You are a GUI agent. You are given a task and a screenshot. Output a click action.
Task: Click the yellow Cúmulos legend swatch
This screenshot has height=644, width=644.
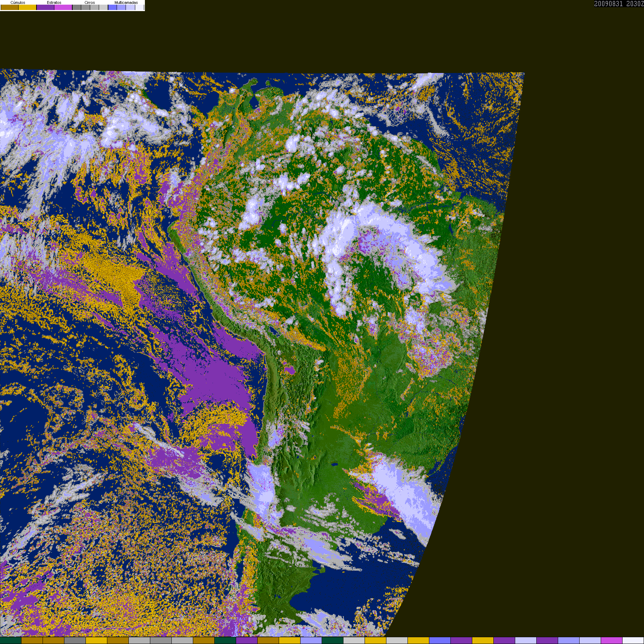pyautogui.click(x=28, y=7)
